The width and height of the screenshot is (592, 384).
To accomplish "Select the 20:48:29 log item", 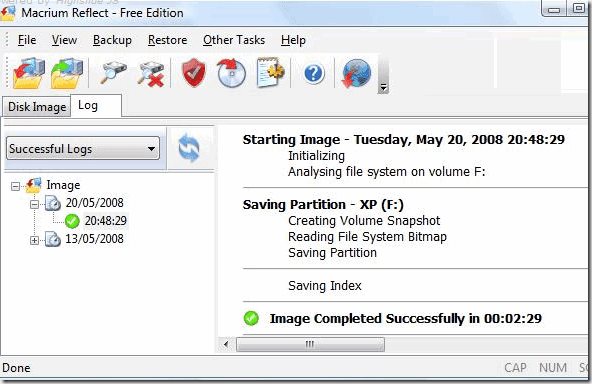I will pos(105,221).
